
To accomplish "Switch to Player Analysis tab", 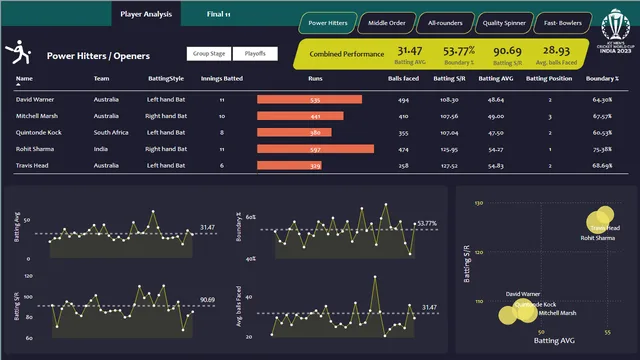I will click(146, 14).
